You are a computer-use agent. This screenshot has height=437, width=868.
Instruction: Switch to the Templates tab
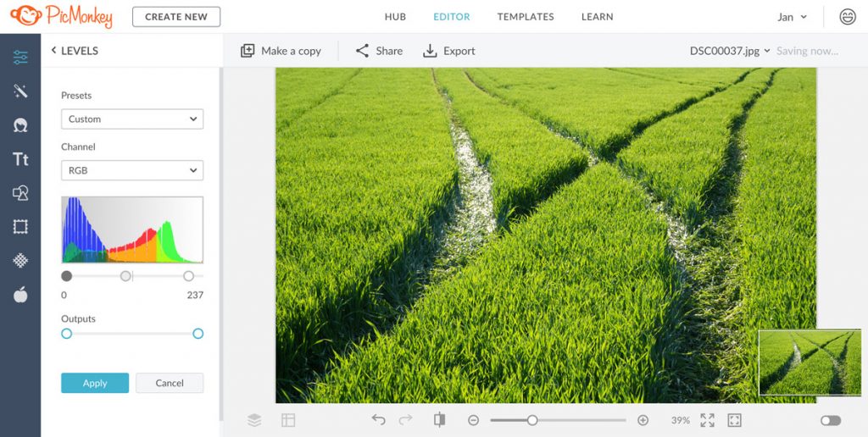(526, 17)
